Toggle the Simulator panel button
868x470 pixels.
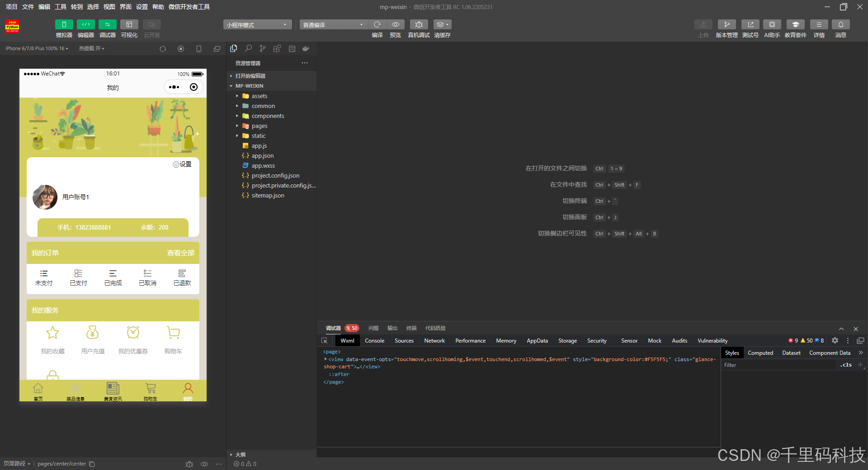(x=64, y=24)
